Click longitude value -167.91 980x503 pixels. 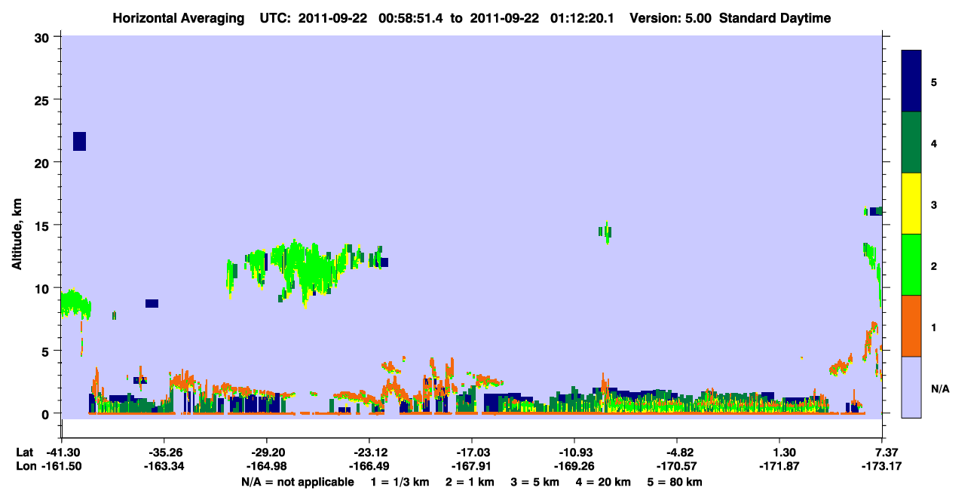(472, 466)
